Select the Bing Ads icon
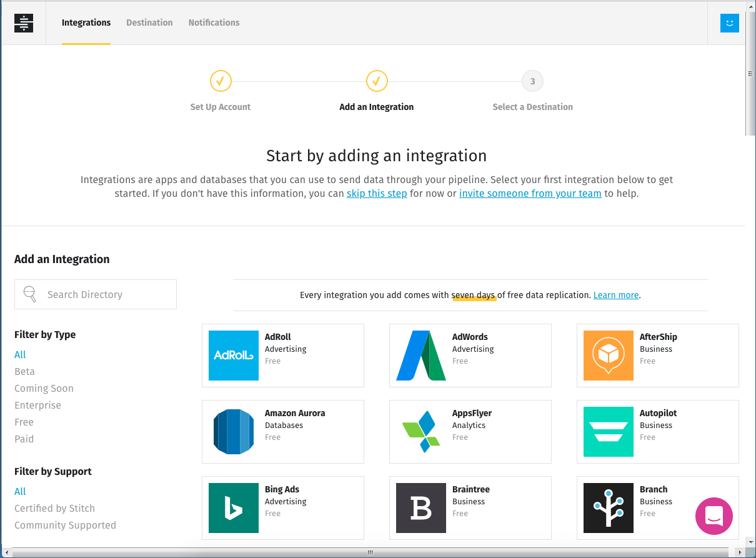This screenshot has height=558, width=756. pos(233,507)
